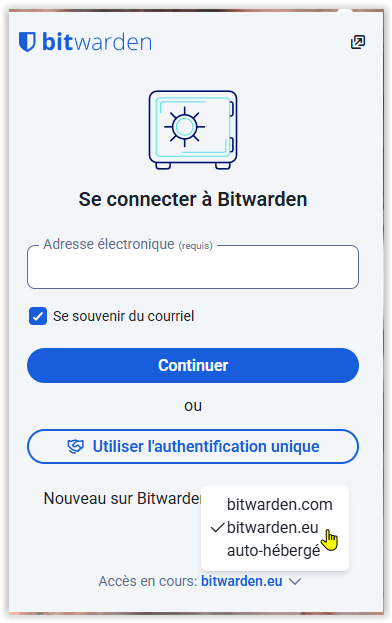392x623 pixels.
Task: Click the Bitwarden shield logo icon
Action: pos(27,42)
